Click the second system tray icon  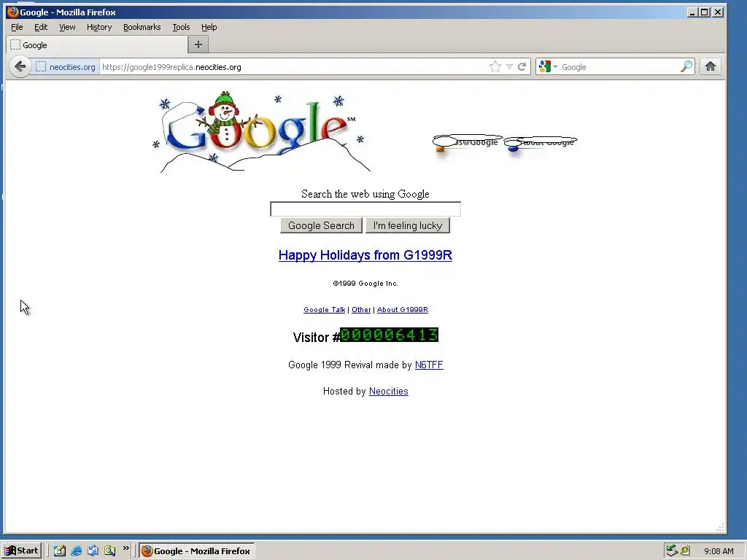pos(685,551)
